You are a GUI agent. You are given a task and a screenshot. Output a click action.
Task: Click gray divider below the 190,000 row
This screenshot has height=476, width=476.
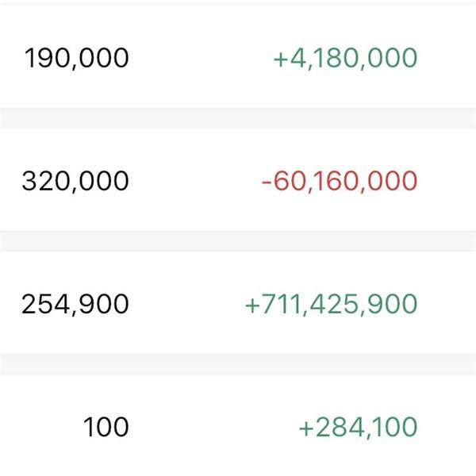pos(238,118)
